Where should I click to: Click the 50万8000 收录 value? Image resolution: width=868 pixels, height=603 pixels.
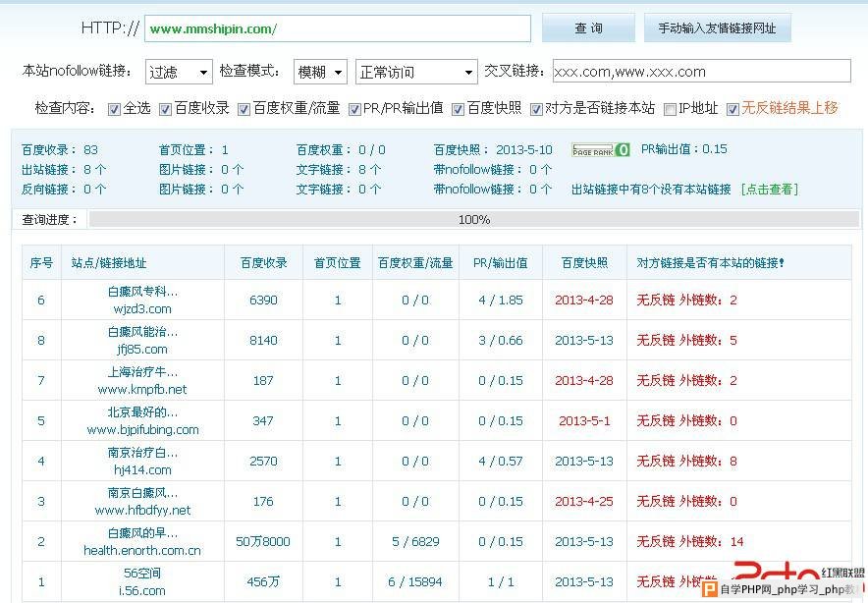tap(263, 542)
